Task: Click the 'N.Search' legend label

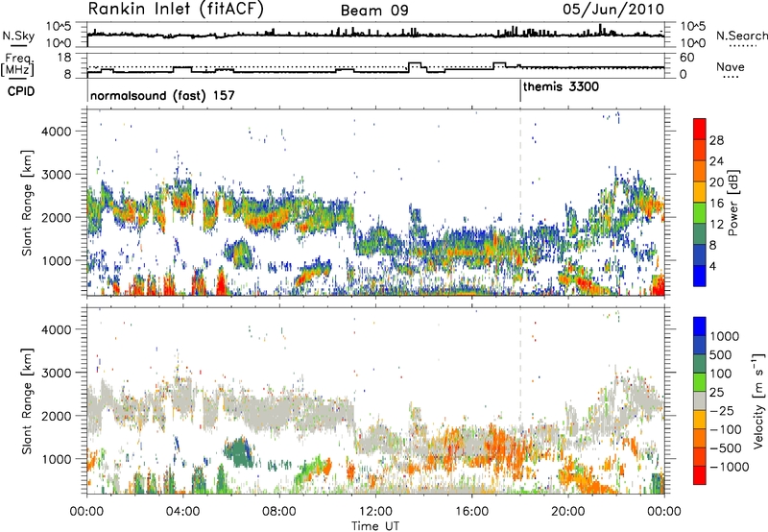Action: 741,36
